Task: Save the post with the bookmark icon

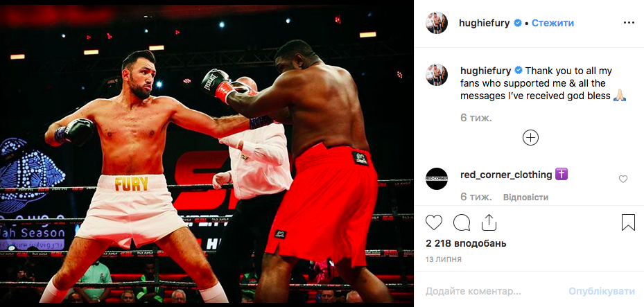Action: [628, 222]
